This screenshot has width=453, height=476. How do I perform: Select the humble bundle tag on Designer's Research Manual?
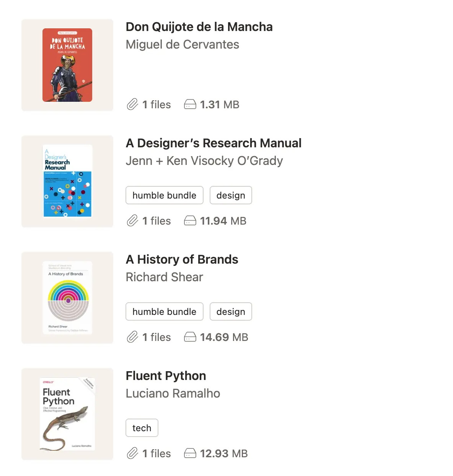(x=164, y=195)
